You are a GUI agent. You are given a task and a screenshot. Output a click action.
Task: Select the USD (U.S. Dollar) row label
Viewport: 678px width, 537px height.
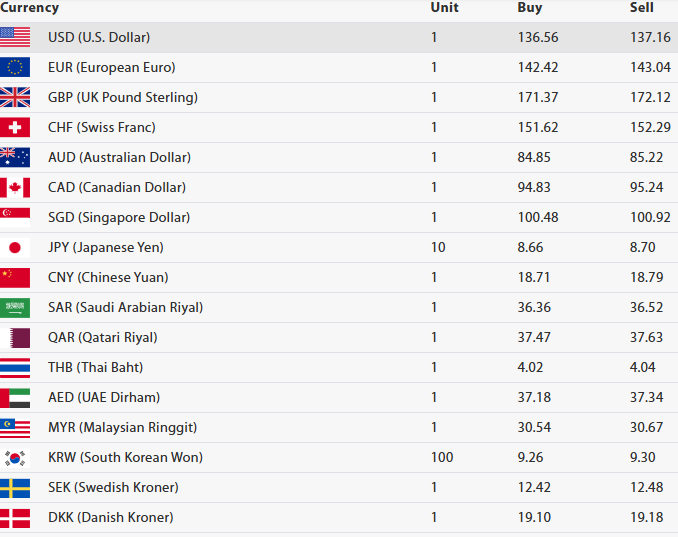[x=99, y=37]
